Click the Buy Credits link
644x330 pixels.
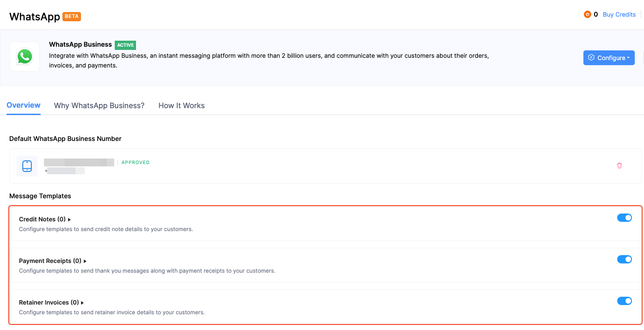click(x=619, y=14)
